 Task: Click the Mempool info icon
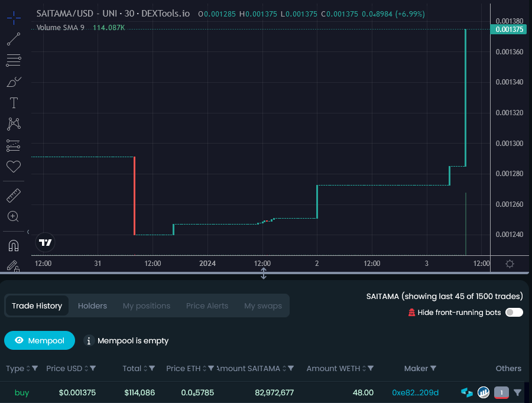click(x=89, y=340)
